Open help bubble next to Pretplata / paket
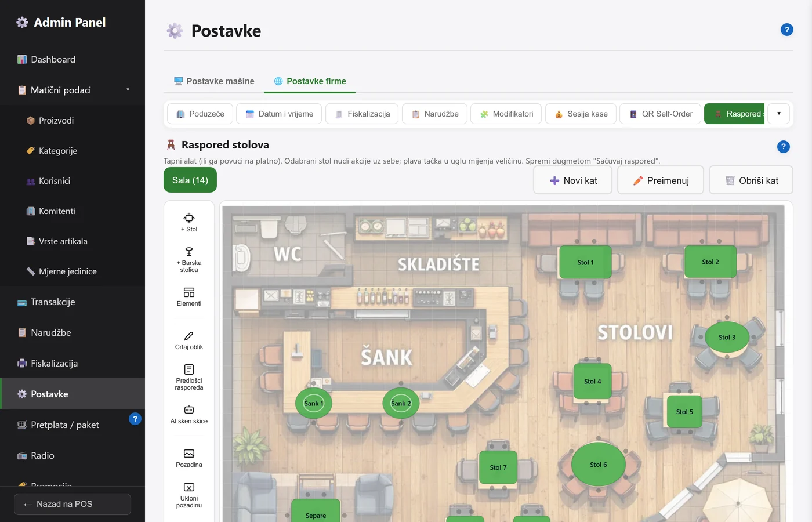 pyautogui.click(x=135, y=419)
